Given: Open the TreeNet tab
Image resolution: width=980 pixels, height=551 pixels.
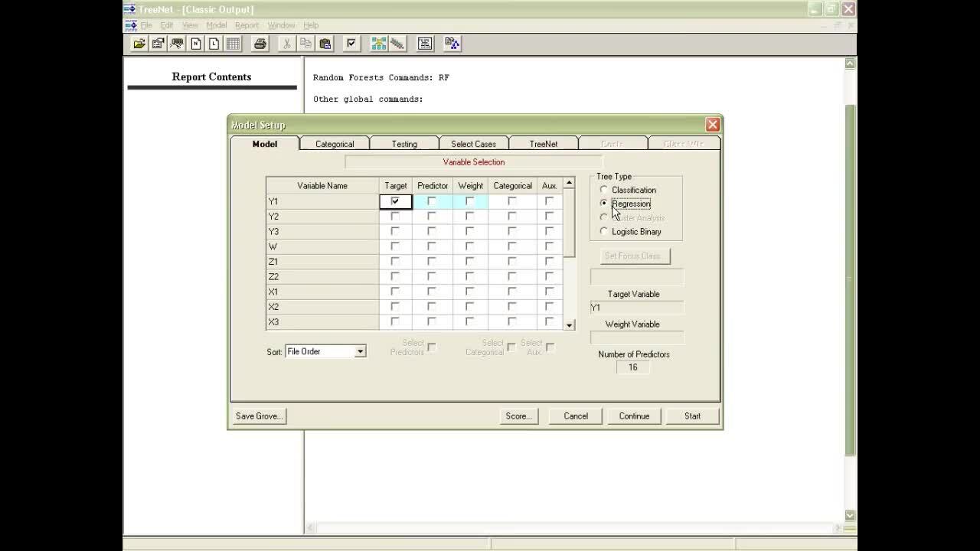Looking at the screenshot, I should point(544,144).
